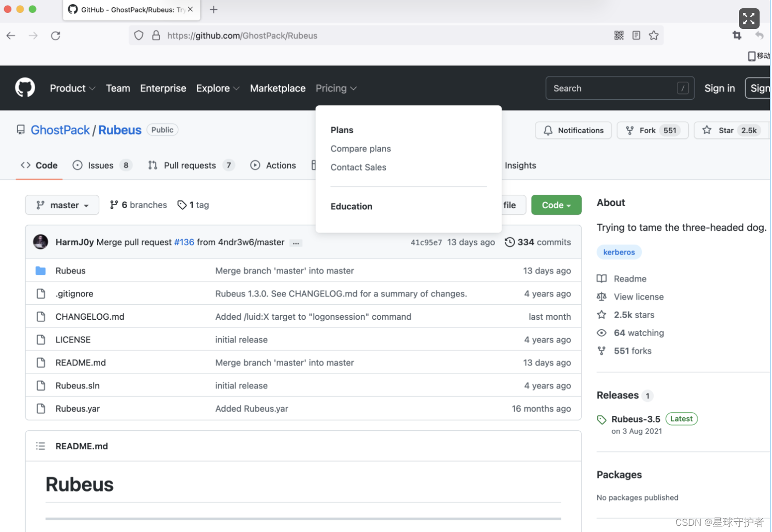The image size is (772, 532).
Task: Click the README table of contents icon
Action: point(41,446)
